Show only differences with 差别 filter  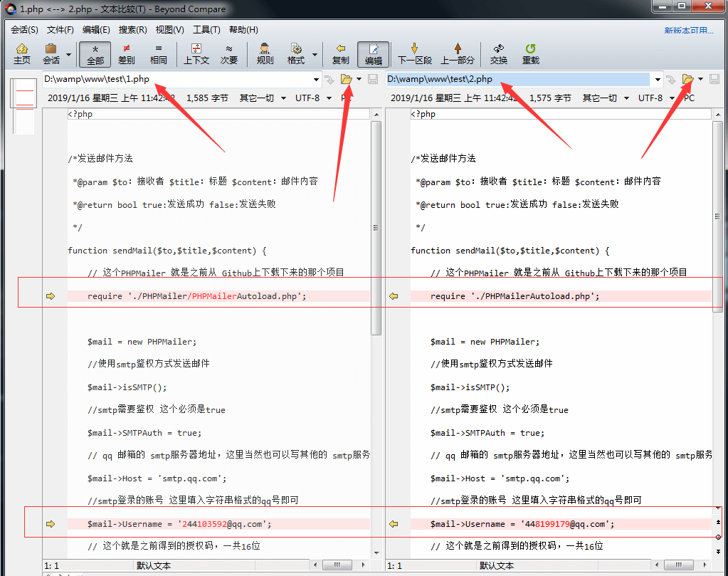click(x=126, y=53)
